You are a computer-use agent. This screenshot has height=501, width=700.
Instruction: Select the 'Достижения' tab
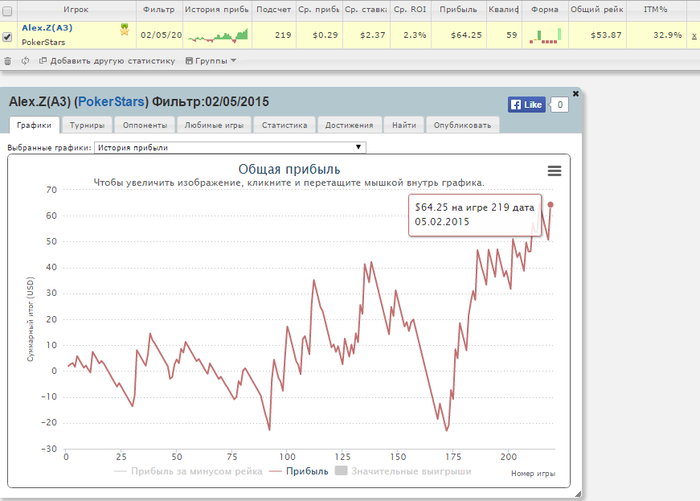tap(349, 126)
